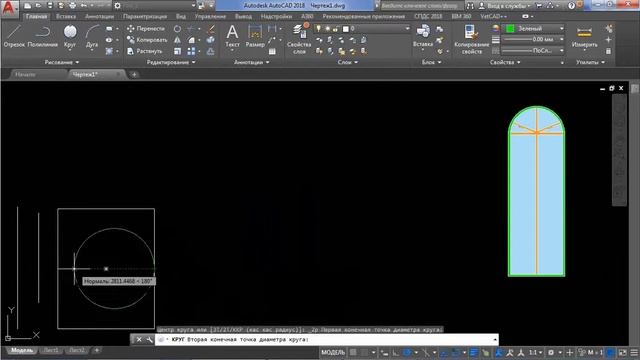The width and height of the screenshot is (640, 360).
Task: Click the Undo arrow in quick access toolbar
Action: coord(84,6)
